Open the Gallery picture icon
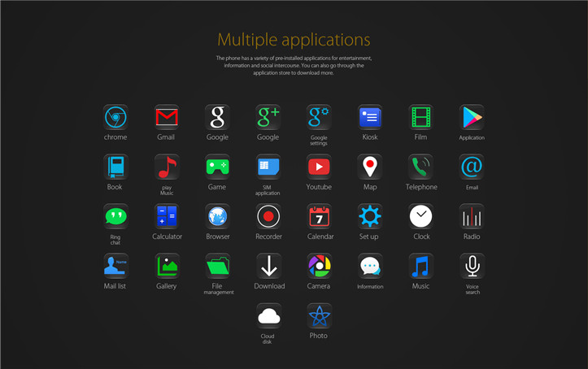588x369 pixels. point(167,266)
